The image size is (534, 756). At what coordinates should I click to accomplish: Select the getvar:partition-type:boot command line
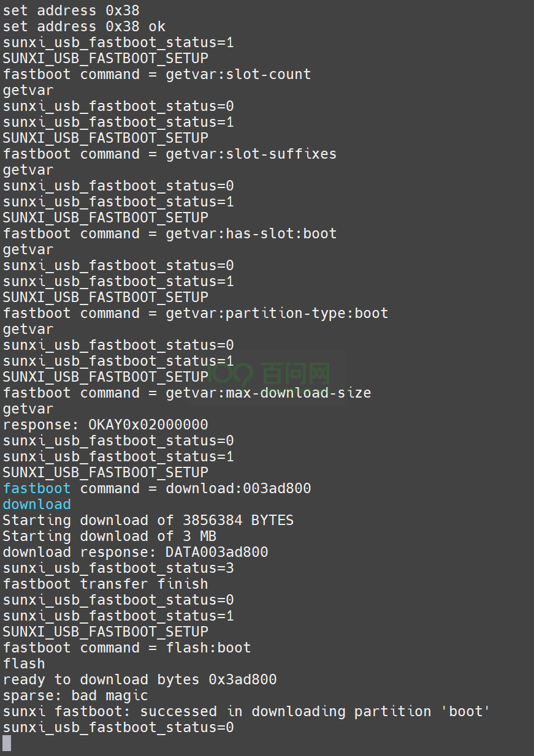coord(196,313)
